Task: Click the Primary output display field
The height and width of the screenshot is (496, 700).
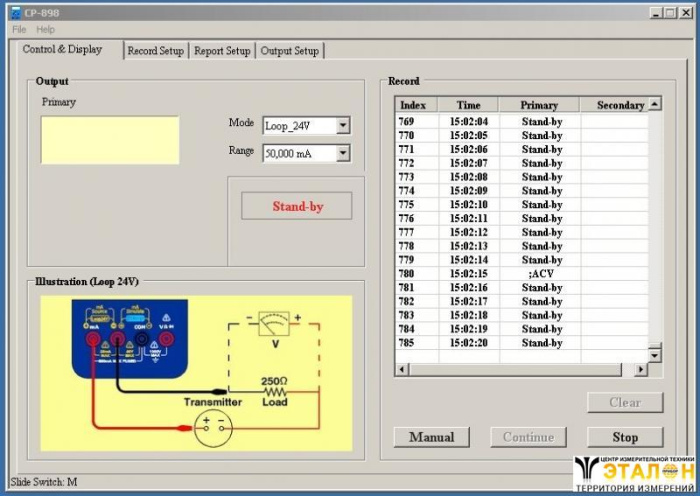Action: tap(110, 140)
